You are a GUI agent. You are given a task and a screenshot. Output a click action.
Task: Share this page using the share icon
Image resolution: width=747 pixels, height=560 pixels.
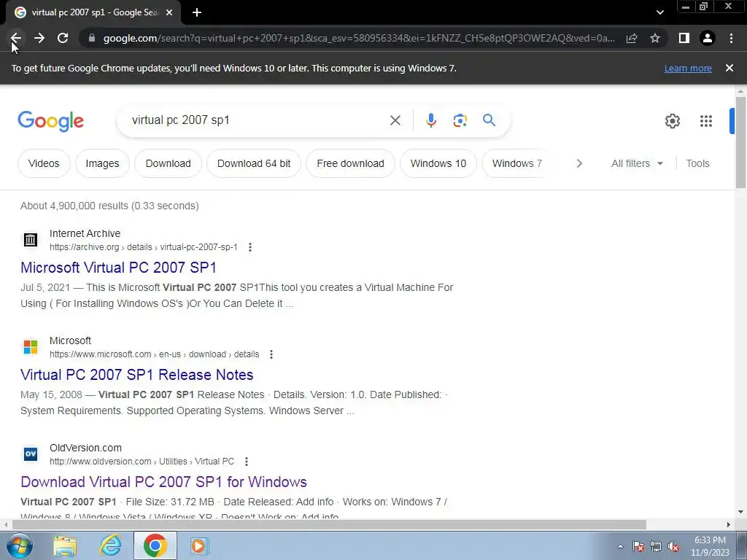pyautogui.click(x=632, y=38)
